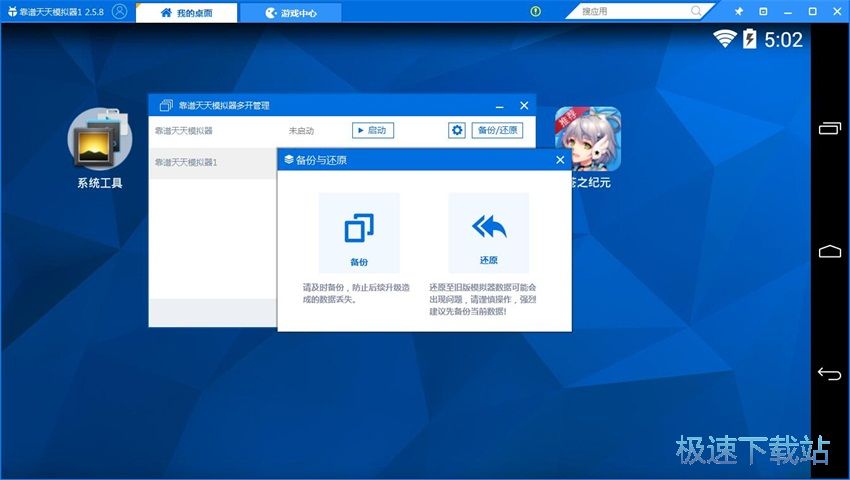Check the WiFi status icon

pyautogui.click(x=724, y=39)
